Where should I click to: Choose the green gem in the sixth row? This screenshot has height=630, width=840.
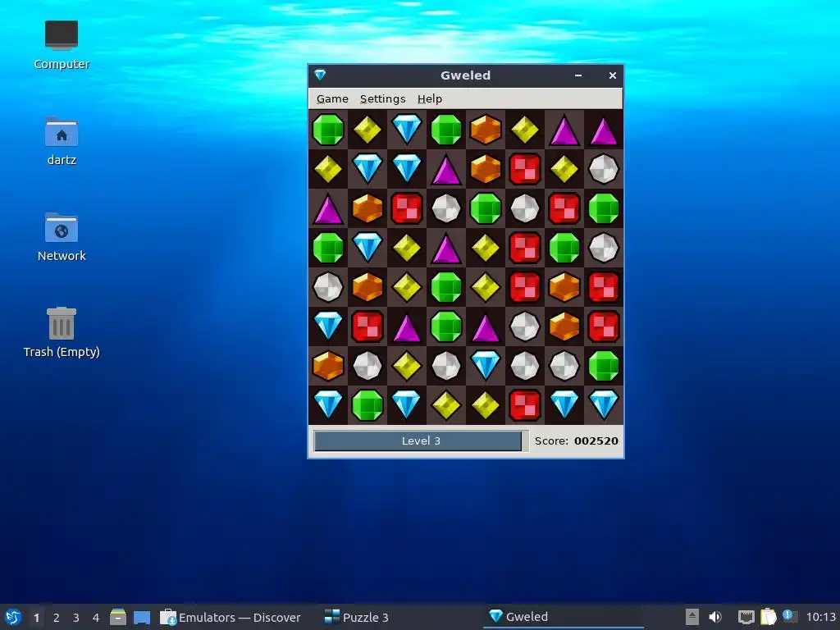[446, 326]
